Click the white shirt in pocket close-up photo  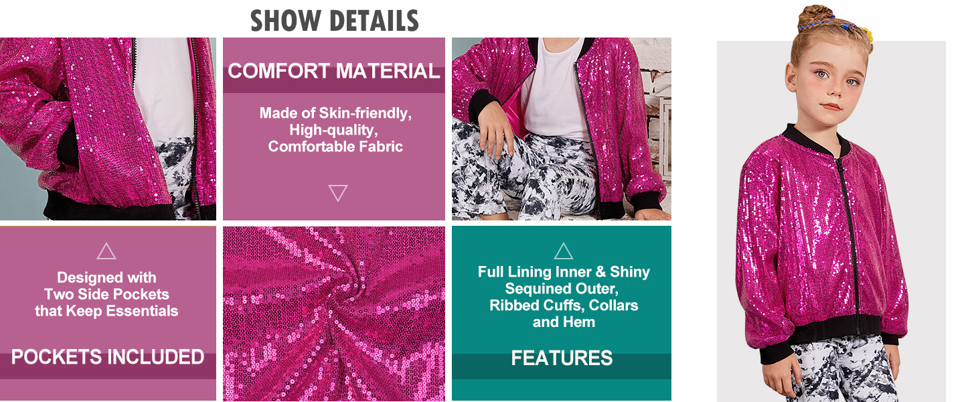[163, 87]
